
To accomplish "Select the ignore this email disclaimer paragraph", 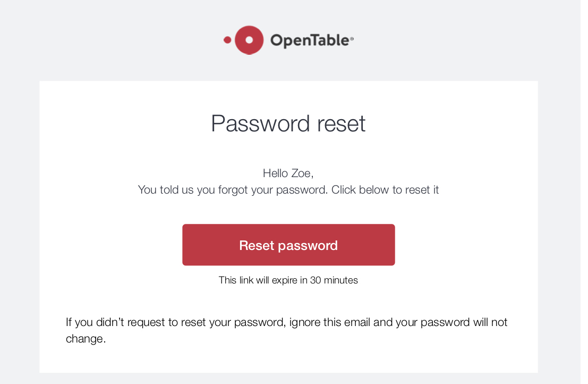I will (286, 330).
